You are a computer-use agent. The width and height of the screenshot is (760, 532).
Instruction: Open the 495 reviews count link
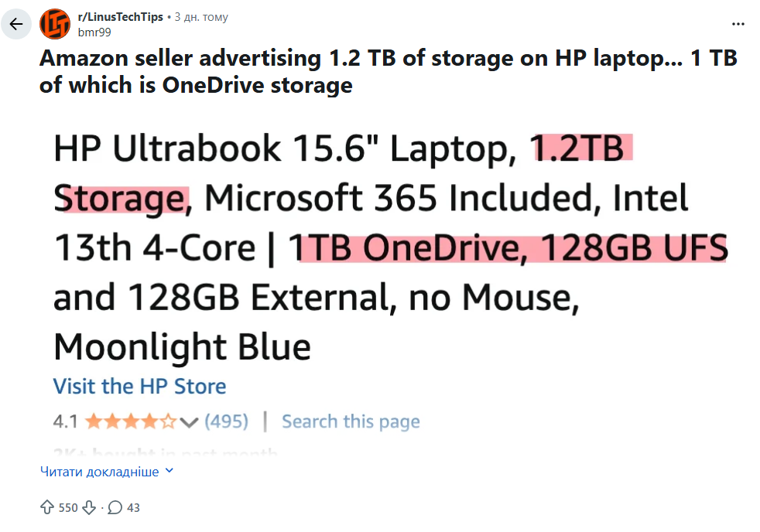coord(226,421)
